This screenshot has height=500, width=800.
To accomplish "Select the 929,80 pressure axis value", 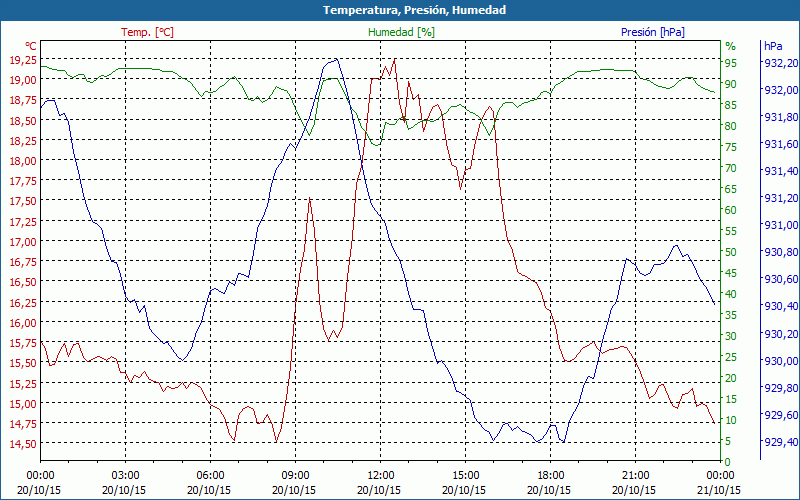I will coord(780,388).
